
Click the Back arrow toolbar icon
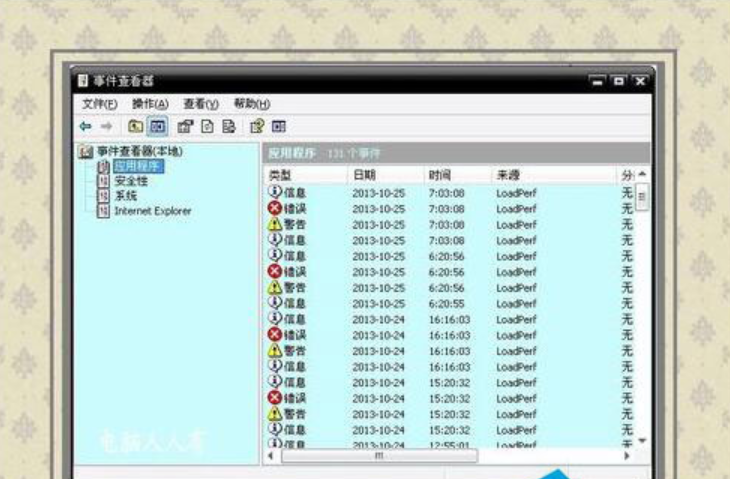tap(85, 126)
